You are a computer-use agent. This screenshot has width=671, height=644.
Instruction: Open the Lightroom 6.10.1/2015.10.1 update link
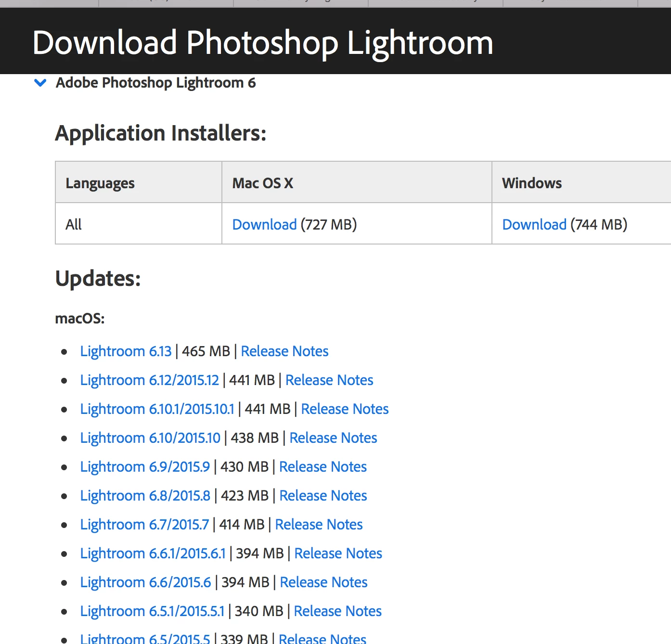[157, 409]
